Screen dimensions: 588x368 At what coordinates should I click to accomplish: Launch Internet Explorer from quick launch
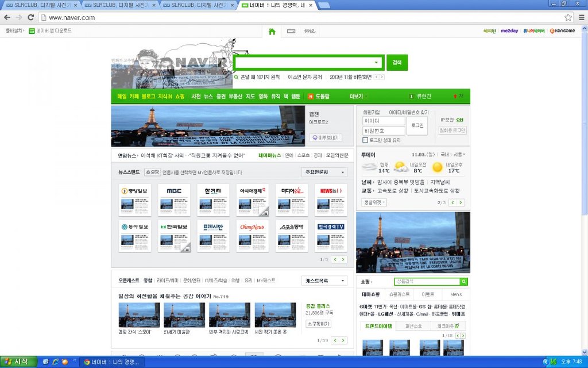pos(55,362)
